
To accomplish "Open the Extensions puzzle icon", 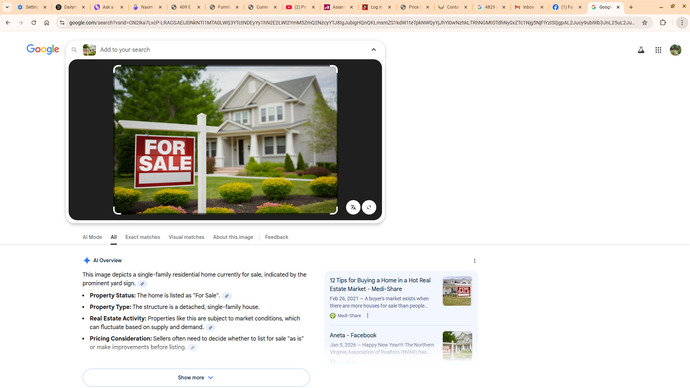I will point(663,22).
